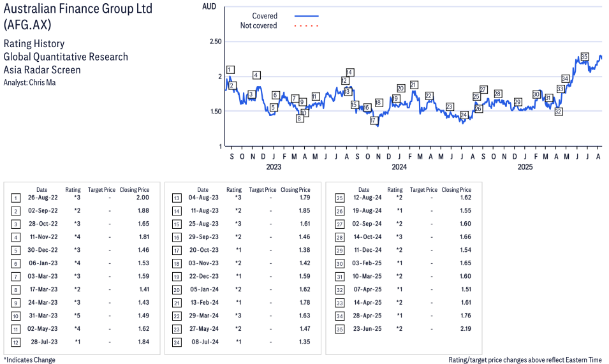
Task: Click the (AFG.AX) ticker text
Action: [27, 24]
